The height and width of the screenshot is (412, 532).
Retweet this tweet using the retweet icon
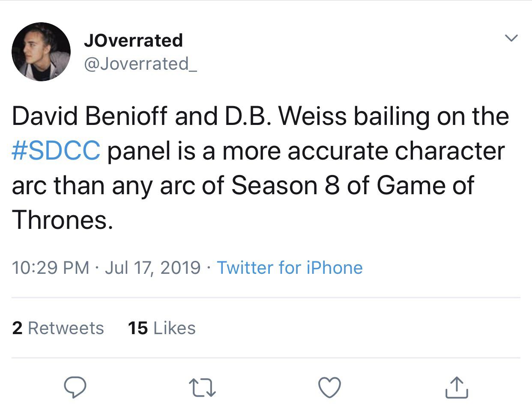[202, 388]
